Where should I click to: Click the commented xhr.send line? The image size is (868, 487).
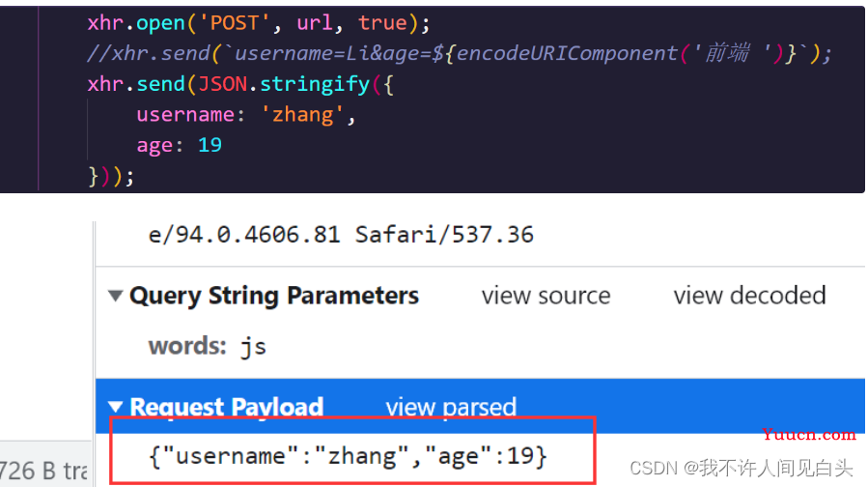click(459, 54)
